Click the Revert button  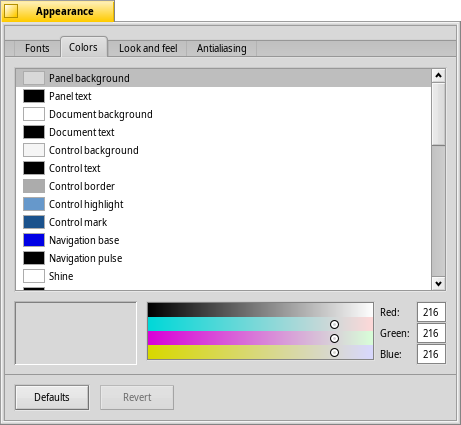(x=137, y=397)
